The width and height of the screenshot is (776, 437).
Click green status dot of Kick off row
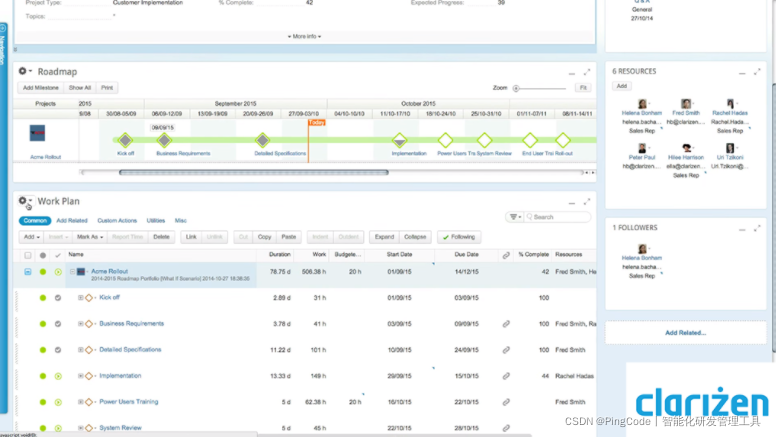(x=43, y=298)
